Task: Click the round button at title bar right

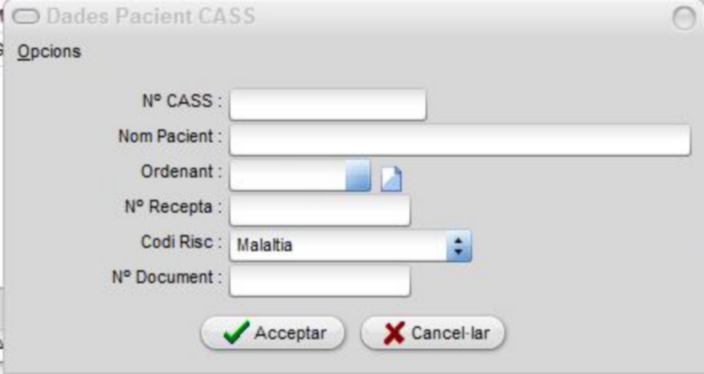Action: coord(684,18)
